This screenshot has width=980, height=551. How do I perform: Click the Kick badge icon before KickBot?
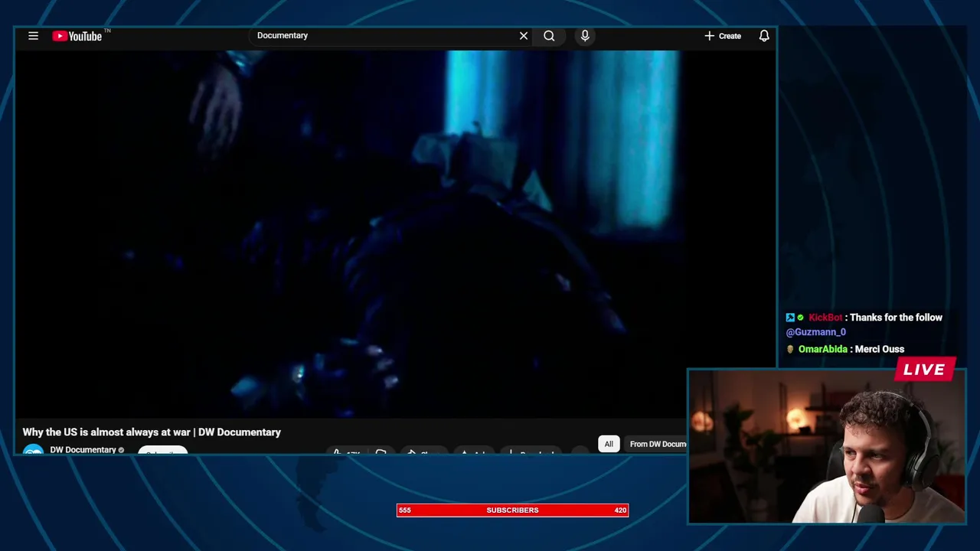[790, 318]
